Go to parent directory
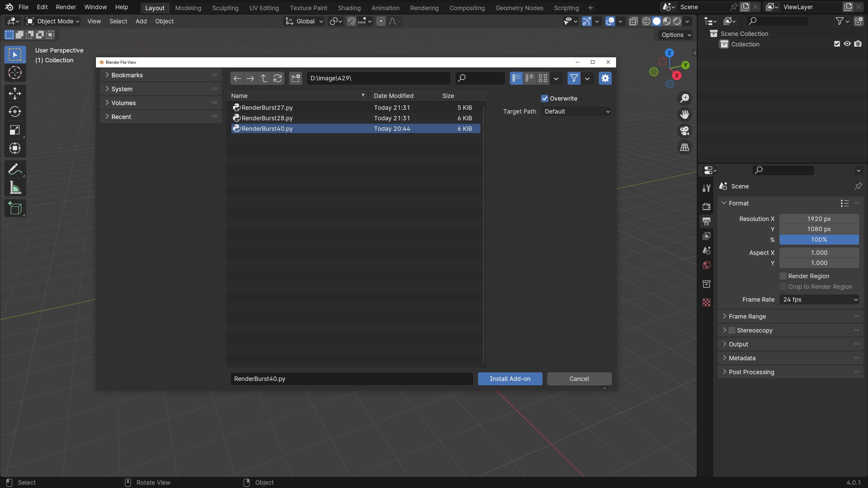 tap(264, 78)
